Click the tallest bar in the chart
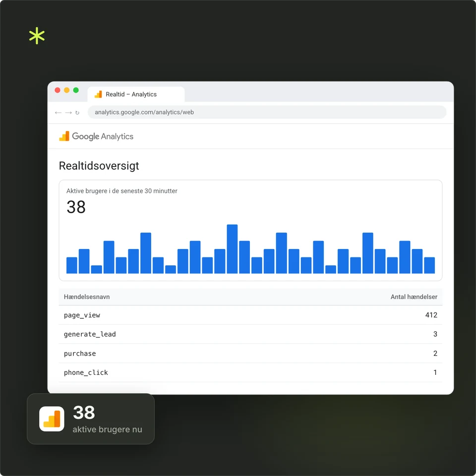 coord(232,249)
